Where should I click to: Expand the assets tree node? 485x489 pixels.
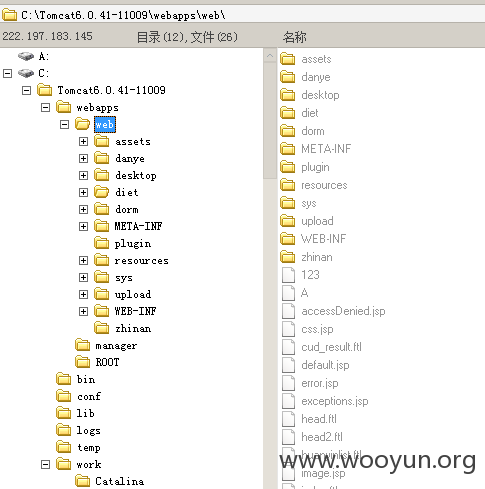click(x=83, y=141)
